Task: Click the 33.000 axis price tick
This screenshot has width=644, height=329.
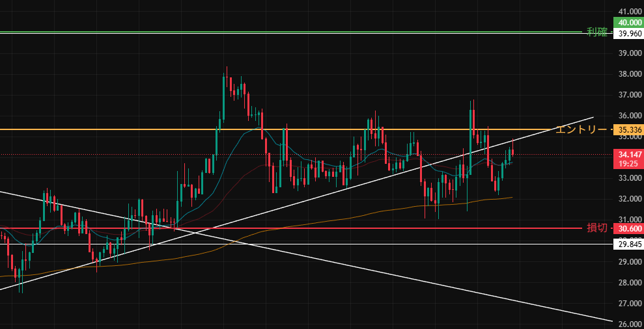Action: tap(630, 178)
